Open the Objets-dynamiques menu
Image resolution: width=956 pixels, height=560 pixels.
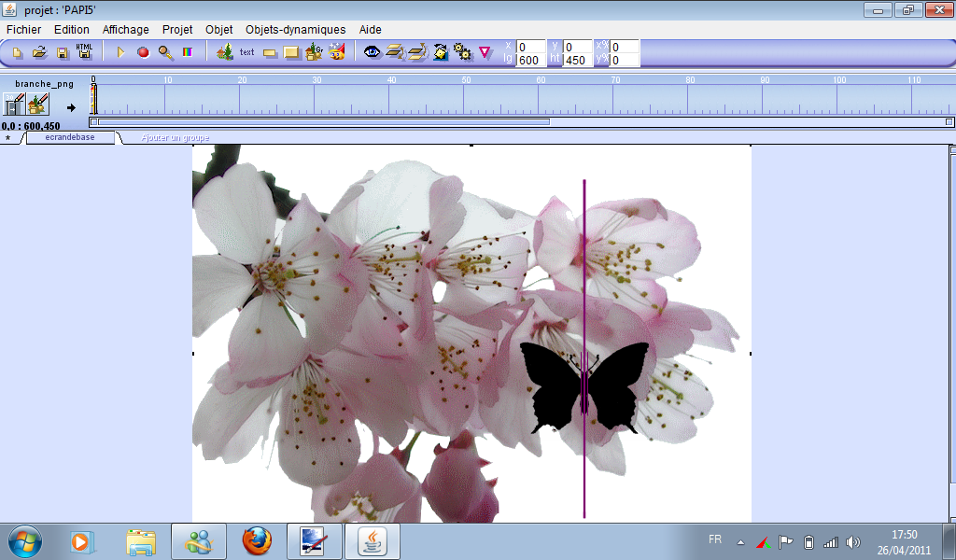coord(295,30)
